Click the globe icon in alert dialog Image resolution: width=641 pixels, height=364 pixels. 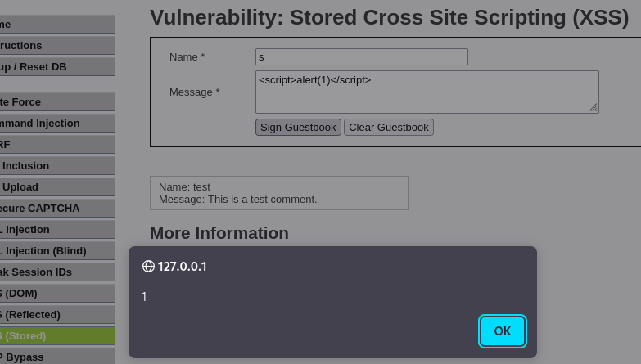[x=148, y=266]
